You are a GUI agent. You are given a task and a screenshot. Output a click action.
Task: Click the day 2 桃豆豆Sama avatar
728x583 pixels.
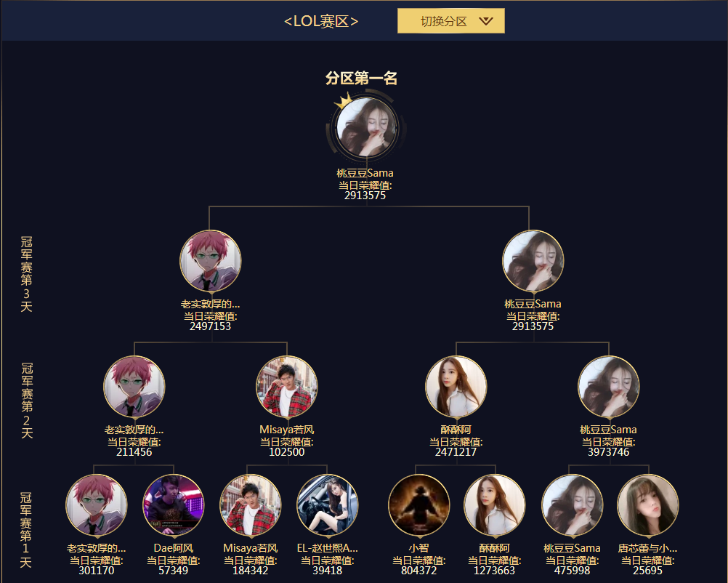[609, 387]
